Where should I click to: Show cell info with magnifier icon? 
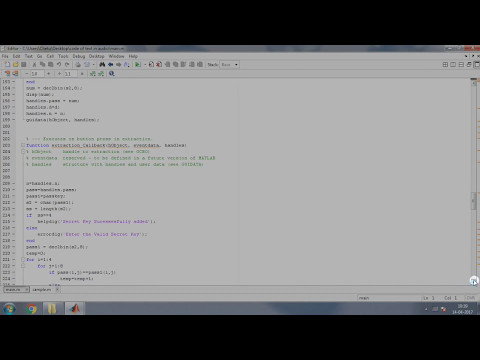tap(112, 73)
